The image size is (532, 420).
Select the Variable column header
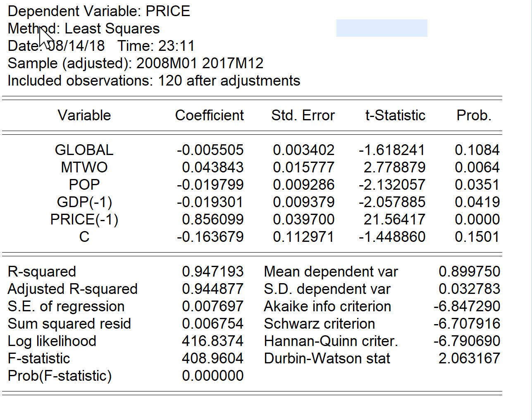[x=84, y=115]
